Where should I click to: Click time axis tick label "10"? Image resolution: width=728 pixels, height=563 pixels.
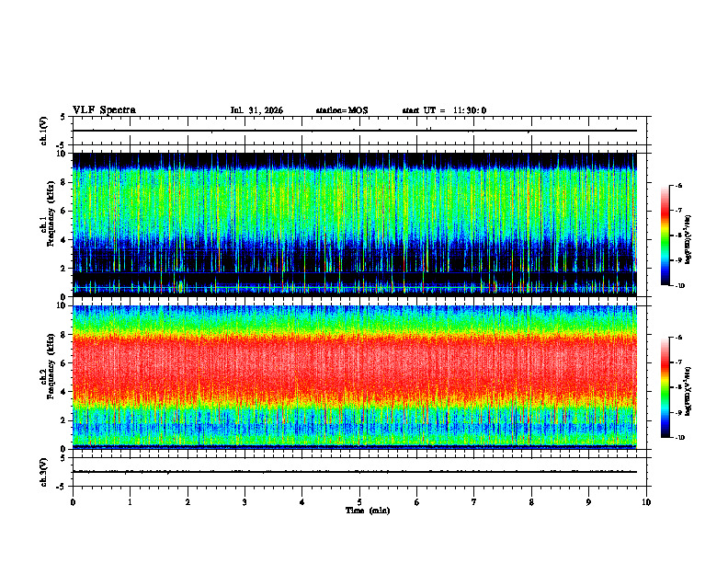coord(646,502)
